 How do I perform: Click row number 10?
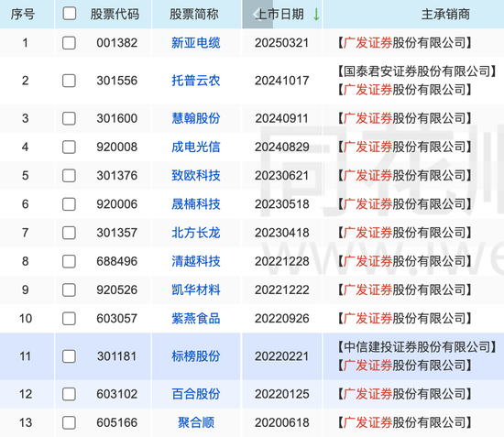tap(26, 319)
